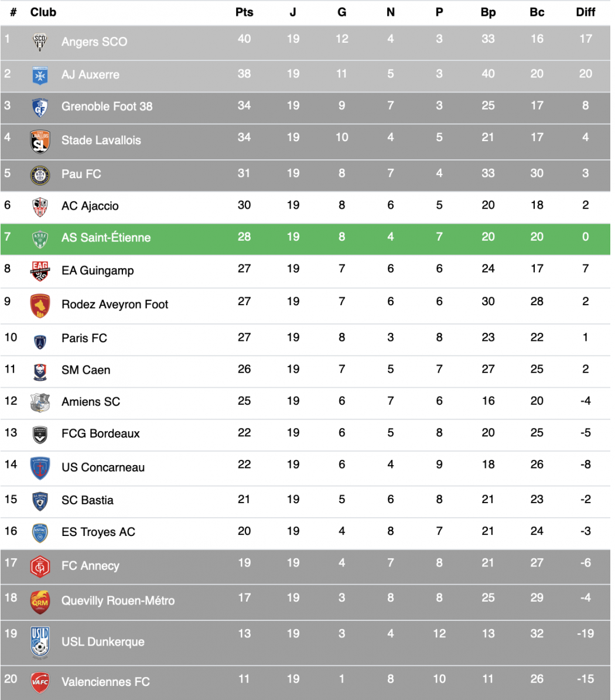Open the Pau FC team name
This screenshot has width=615, height=700.
[x=81, y=174]
